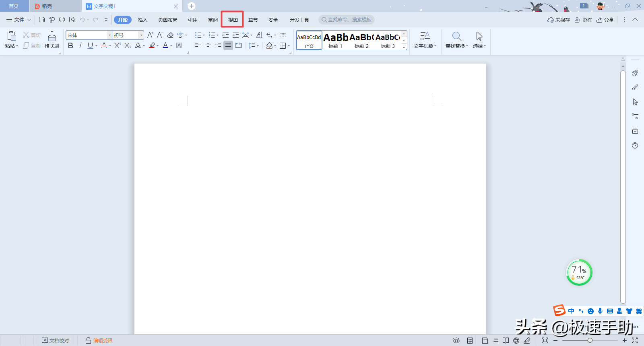644x346 pixels.
Task: Open the font name dropdown 宋体
Action: (109, 35)
